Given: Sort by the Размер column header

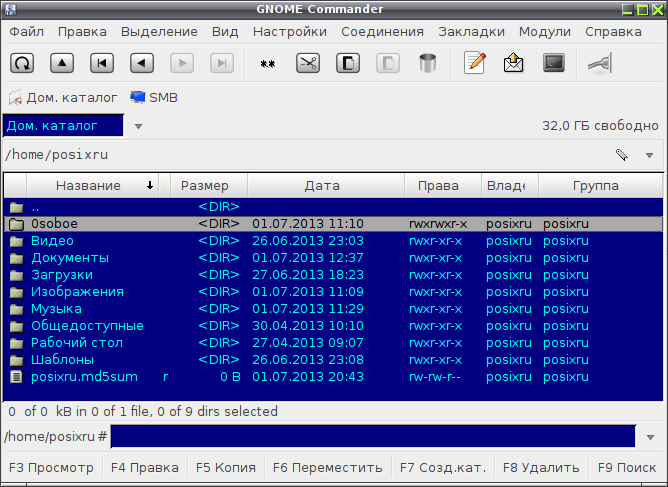Looking at the screenshot, I should point(209,186).
